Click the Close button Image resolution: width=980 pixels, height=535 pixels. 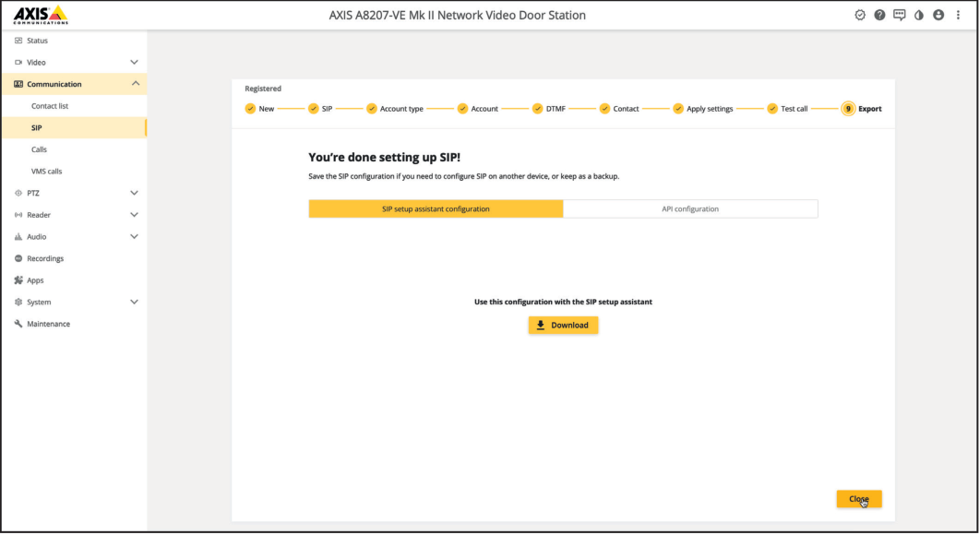pyautogui.click(x=858, y=499)
